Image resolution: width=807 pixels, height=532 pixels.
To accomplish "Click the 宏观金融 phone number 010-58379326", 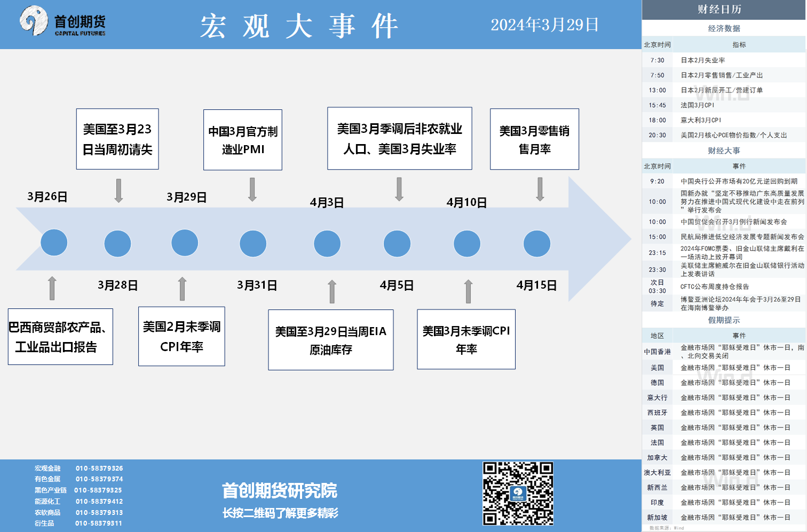I will pos(99,469).
